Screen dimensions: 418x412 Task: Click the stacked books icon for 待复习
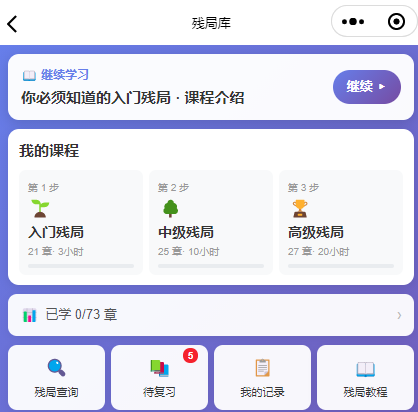click(159, 368)
